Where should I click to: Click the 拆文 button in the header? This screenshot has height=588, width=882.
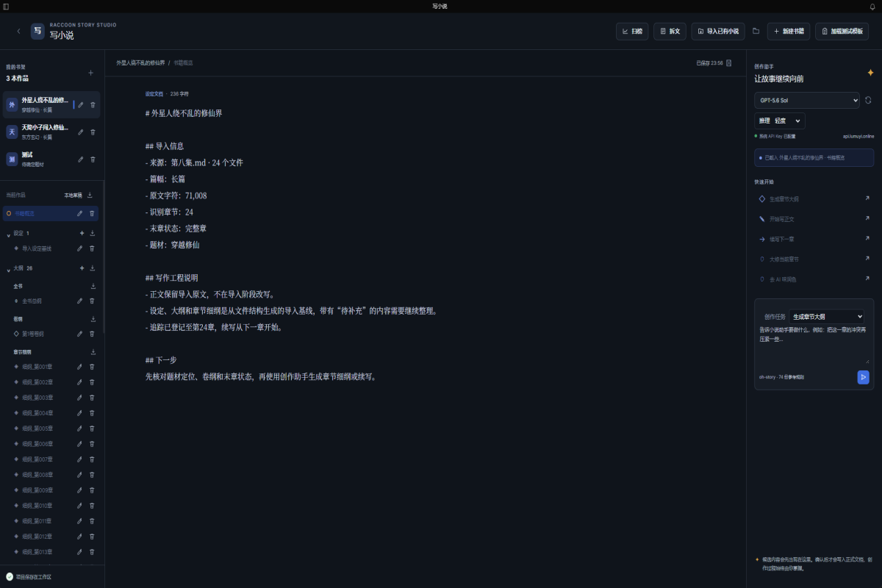(x=670, y=32)
